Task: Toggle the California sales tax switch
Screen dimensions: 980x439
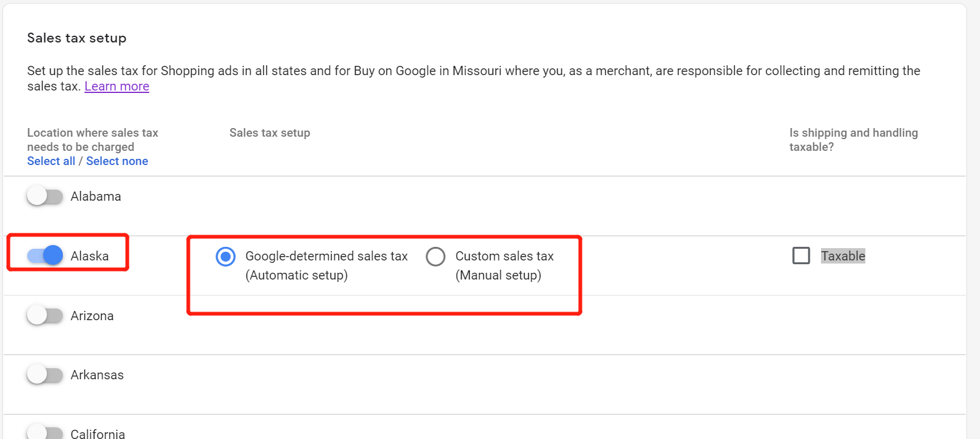Action: [45, 433]
